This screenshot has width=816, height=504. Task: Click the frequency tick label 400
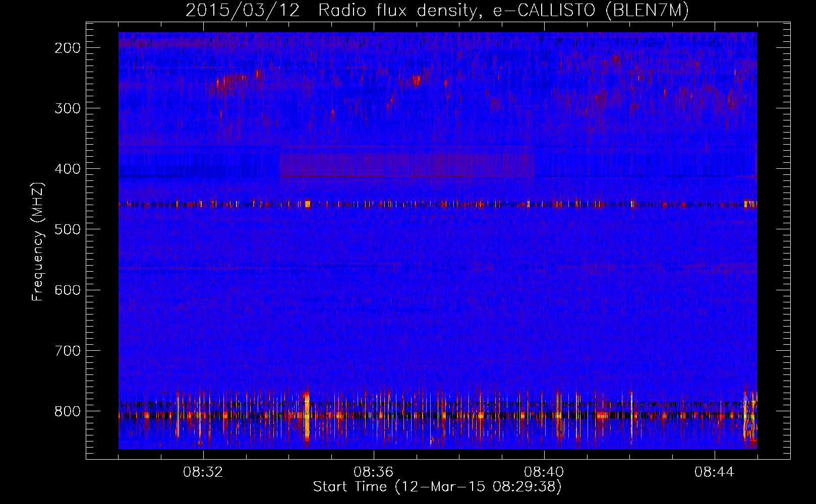68,169
